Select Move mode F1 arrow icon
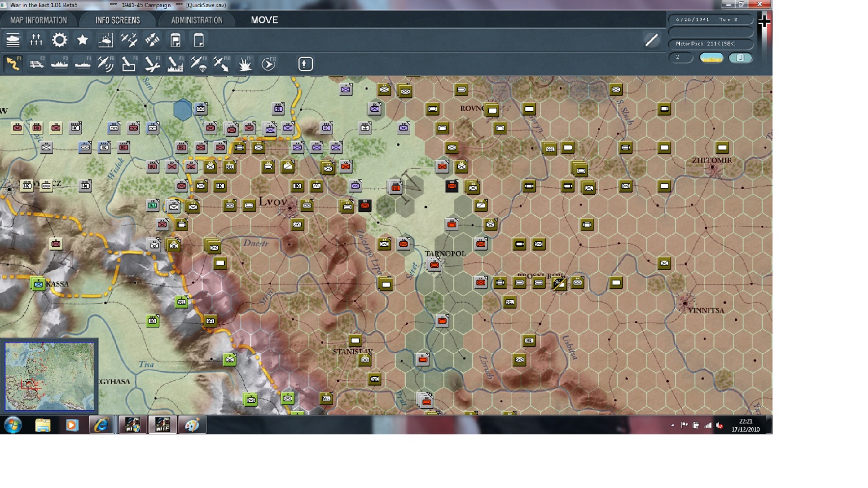Screen dimensions: 868x488 [x=13, y=64]
